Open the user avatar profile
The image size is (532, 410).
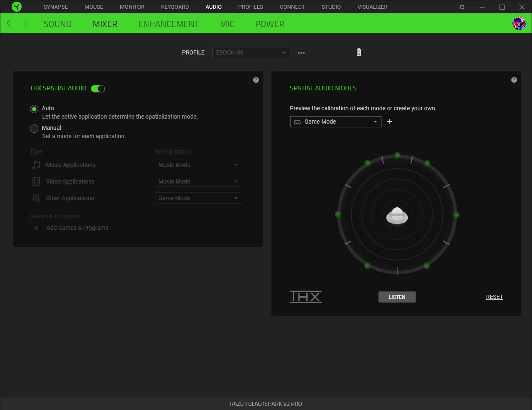click(x=519, y=23)
